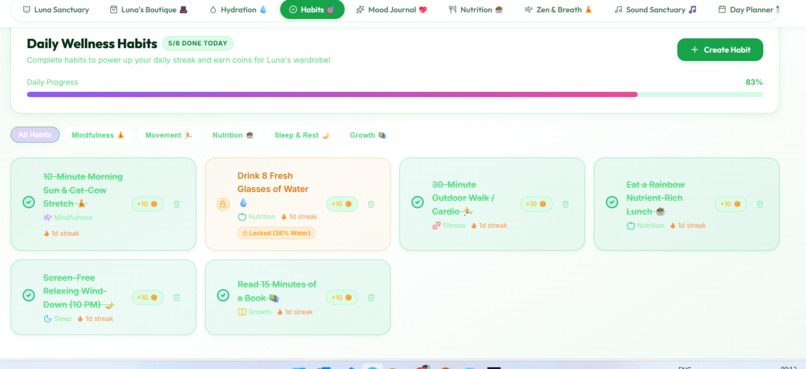
Task: Click the +10 coin badge on Drink Water
Action: point(342,204)
